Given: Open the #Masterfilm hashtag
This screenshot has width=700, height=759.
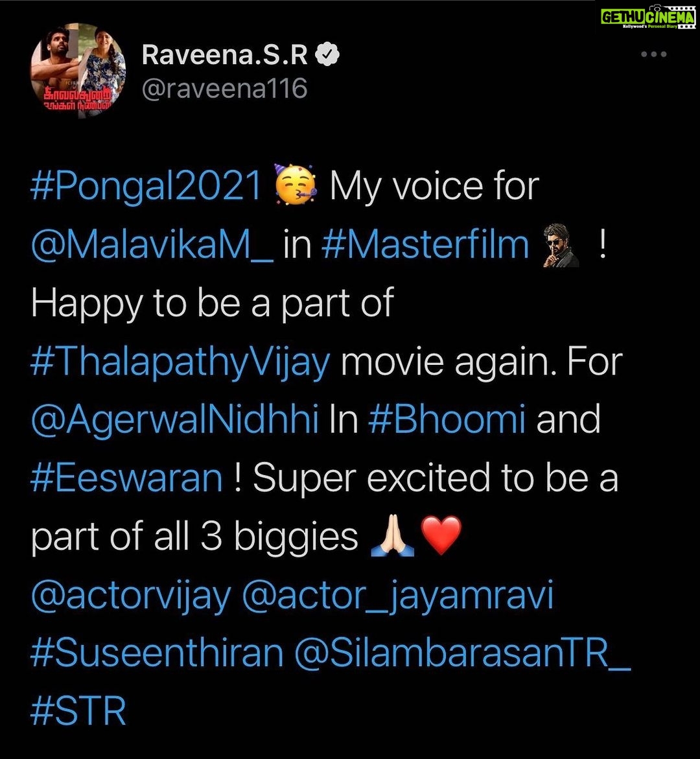Looking at the screenshot, I should (x=425, y=244).
